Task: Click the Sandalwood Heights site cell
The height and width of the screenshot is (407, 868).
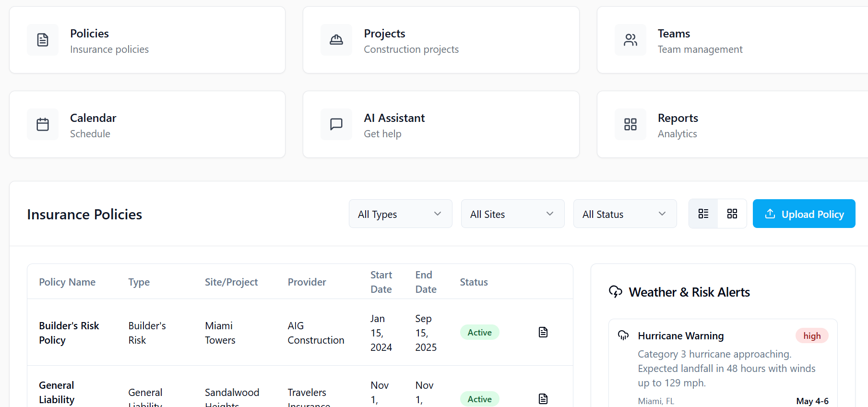Action: [x=232, y=399]
